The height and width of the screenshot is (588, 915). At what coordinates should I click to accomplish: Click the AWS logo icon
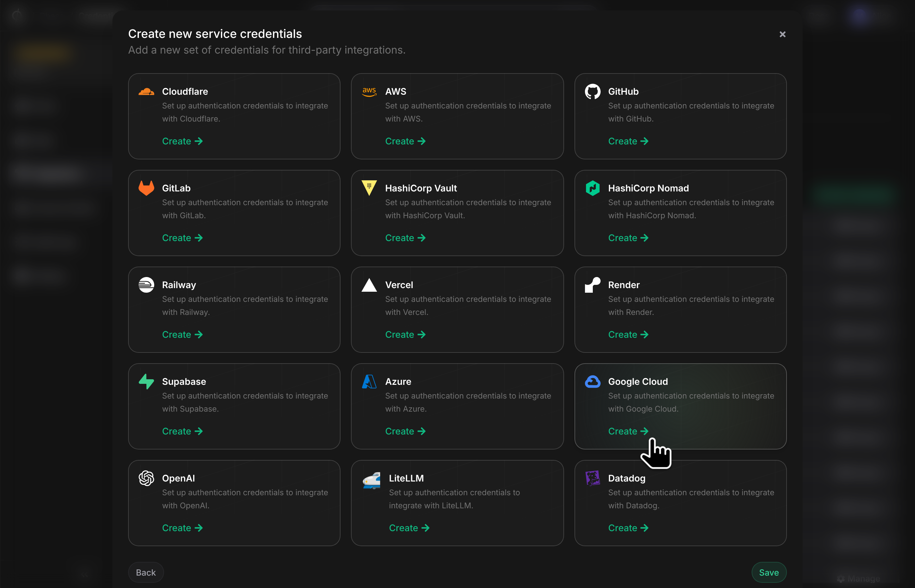coord(369,92)
